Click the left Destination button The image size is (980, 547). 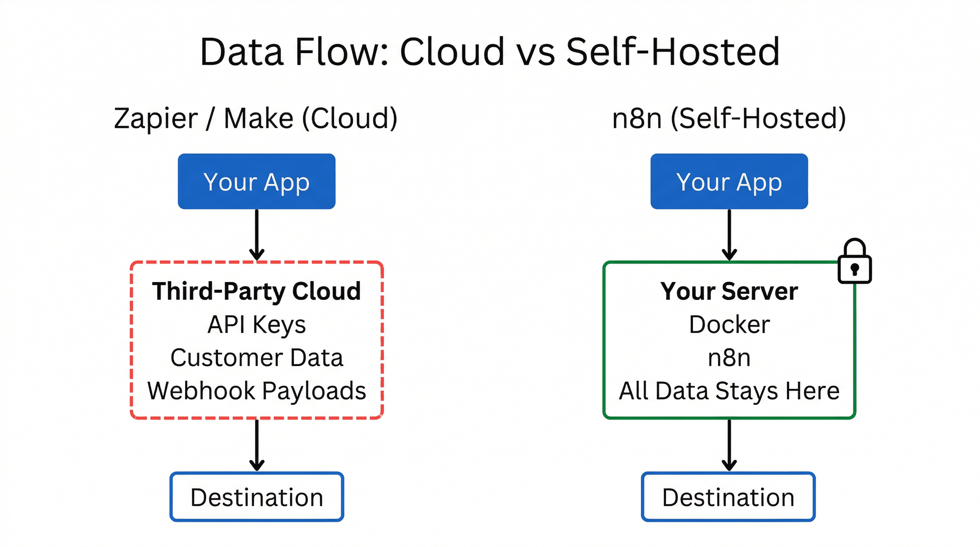coord(257,496)
